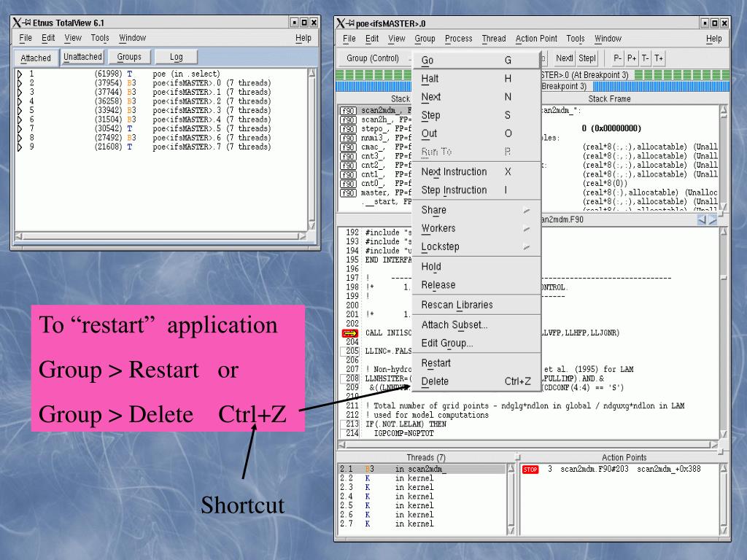Click Threads pane vertical scrollbar

pos(511,499)
